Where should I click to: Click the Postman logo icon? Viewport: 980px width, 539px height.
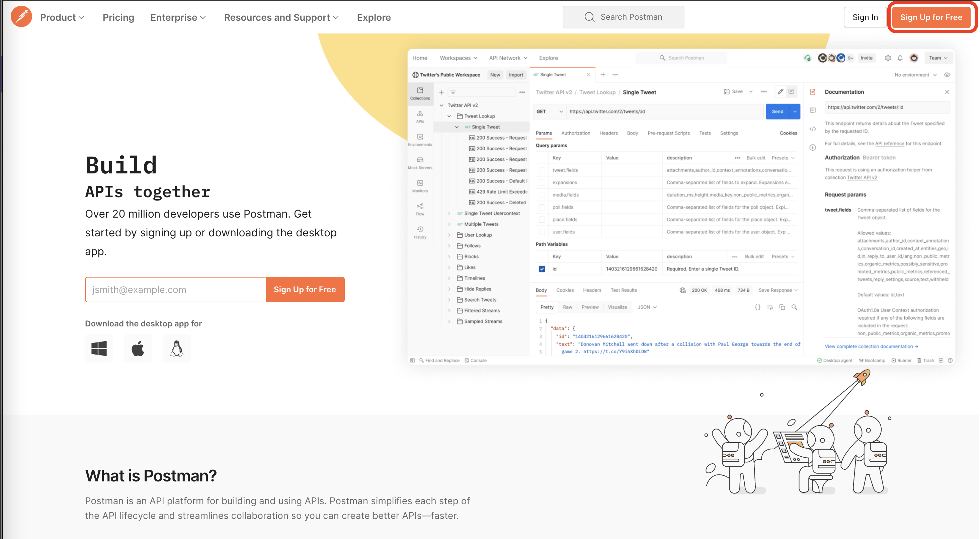coord(21,17)
